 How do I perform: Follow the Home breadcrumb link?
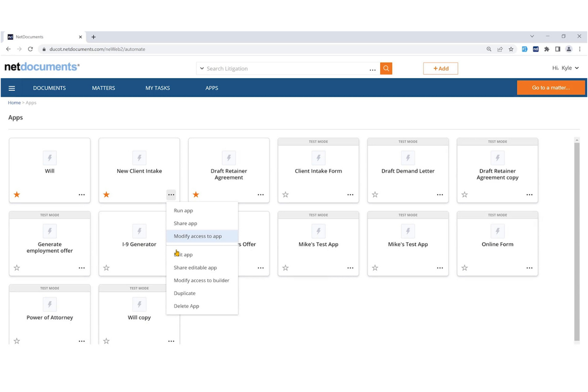point(14,103)
